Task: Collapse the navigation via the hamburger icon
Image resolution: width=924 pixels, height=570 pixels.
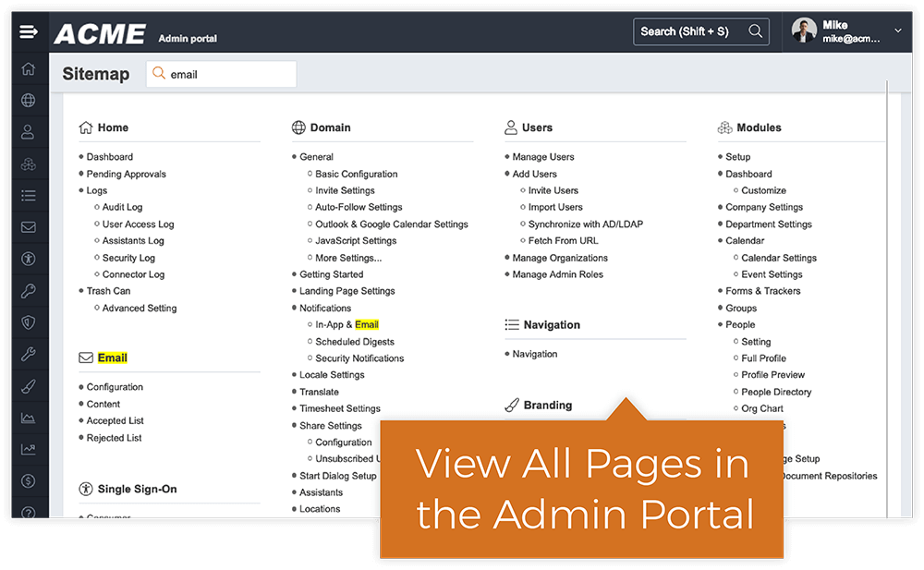Action: coord(28,30)
